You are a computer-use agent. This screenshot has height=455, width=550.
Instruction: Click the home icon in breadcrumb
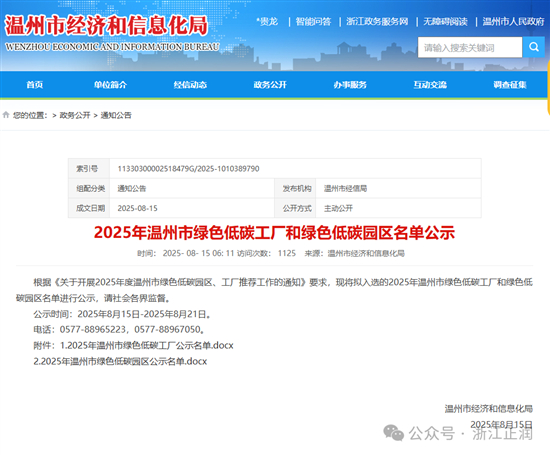6,115
